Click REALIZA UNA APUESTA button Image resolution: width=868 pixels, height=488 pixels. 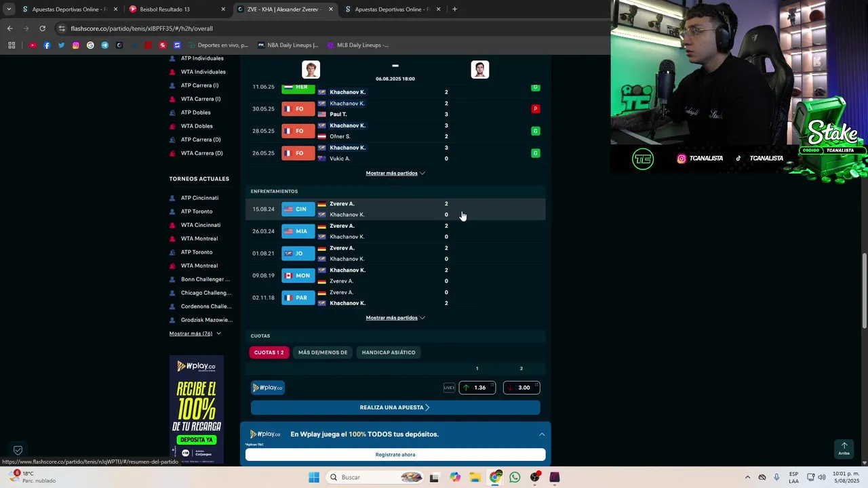(x=395, y=407)
